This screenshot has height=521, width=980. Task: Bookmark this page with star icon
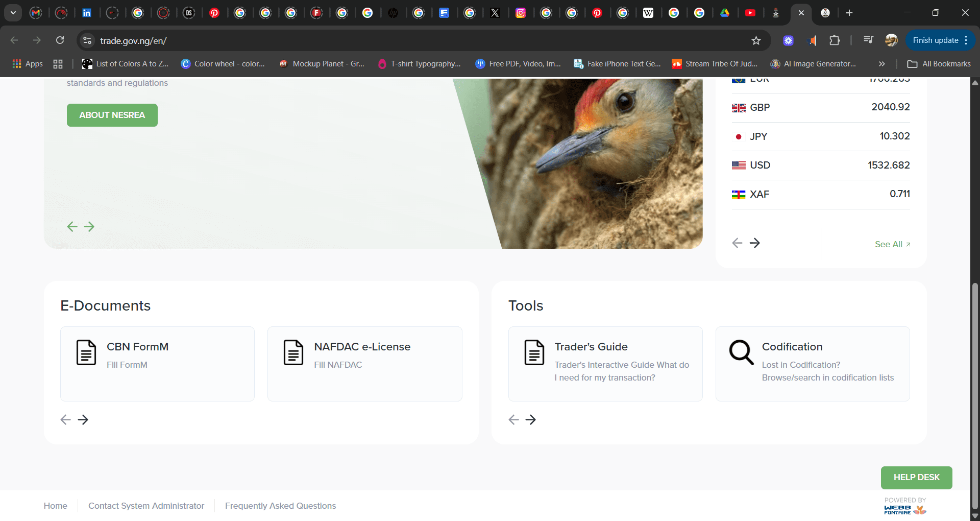tap(756, 41)
